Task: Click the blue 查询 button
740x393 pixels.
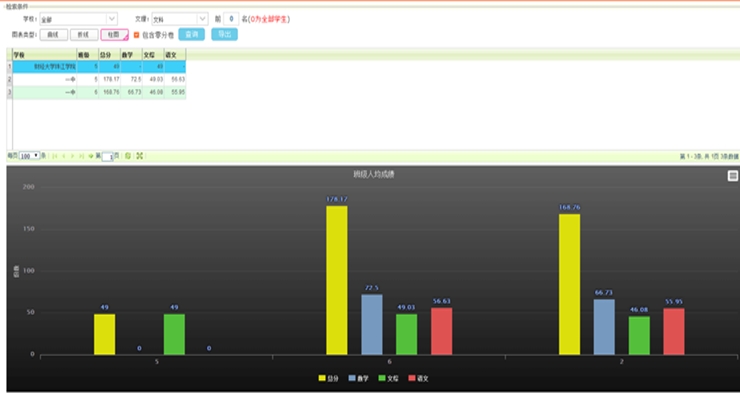Action: 192,34
